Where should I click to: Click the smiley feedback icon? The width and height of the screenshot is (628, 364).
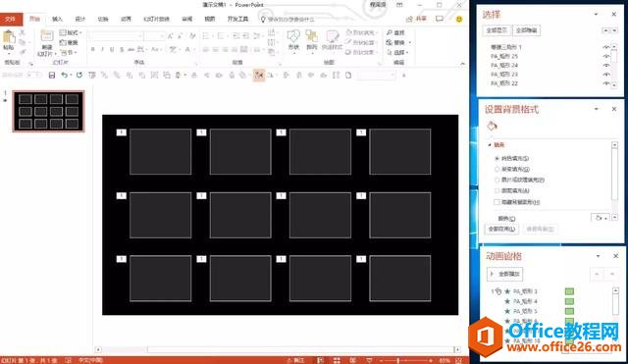(x=459, y=19)
